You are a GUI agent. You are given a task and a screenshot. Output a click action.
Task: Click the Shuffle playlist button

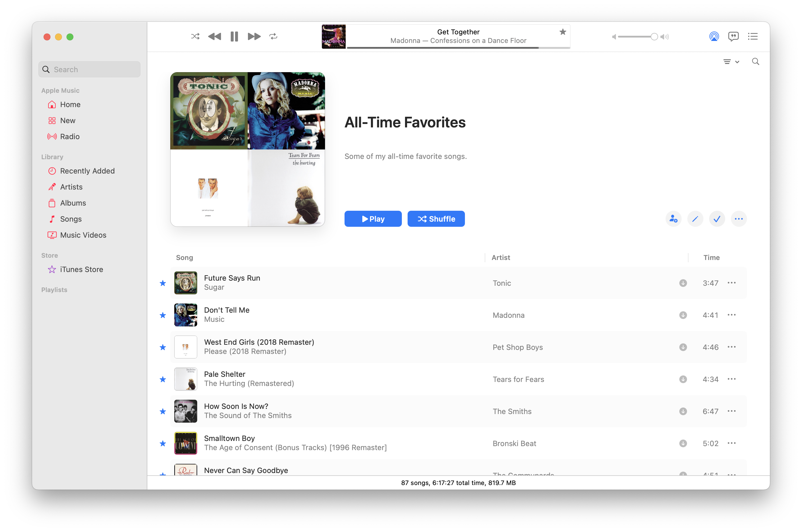point(436,219)
